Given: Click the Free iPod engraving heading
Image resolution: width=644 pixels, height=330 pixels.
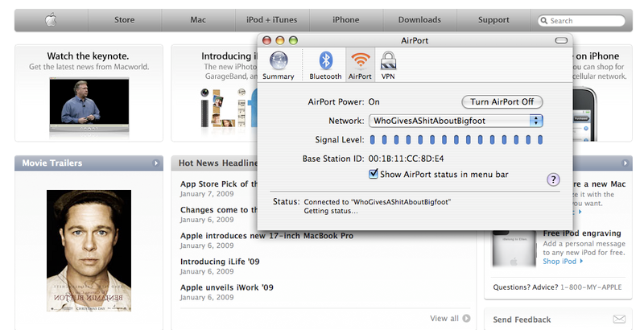Looking at the screenshot, I should [x=582, y=233].
